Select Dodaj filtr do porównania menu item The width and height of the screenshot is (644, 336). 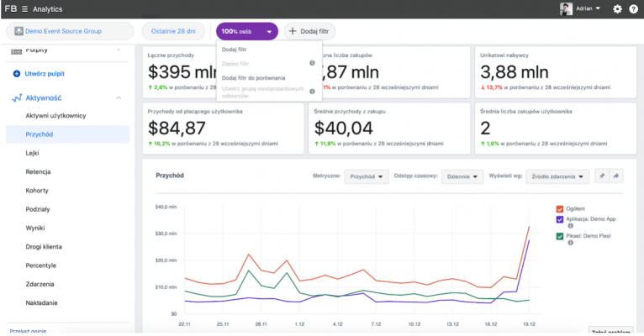(x=253, y=77)
